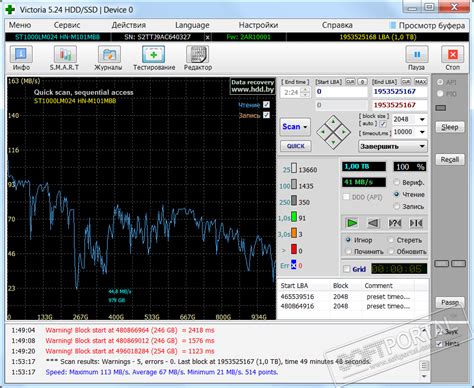Open the Журналы logs section

(x=109, y=55)
